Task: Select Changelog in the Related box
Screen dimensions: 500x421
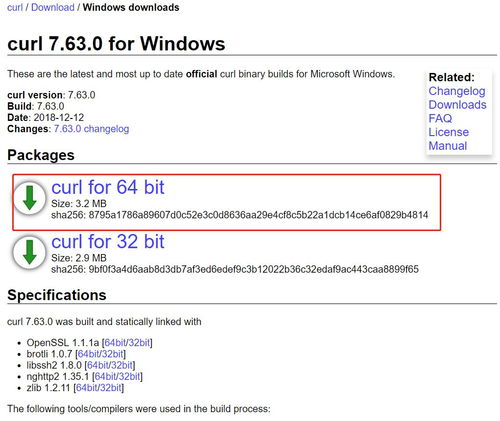Action: (457, 91)
